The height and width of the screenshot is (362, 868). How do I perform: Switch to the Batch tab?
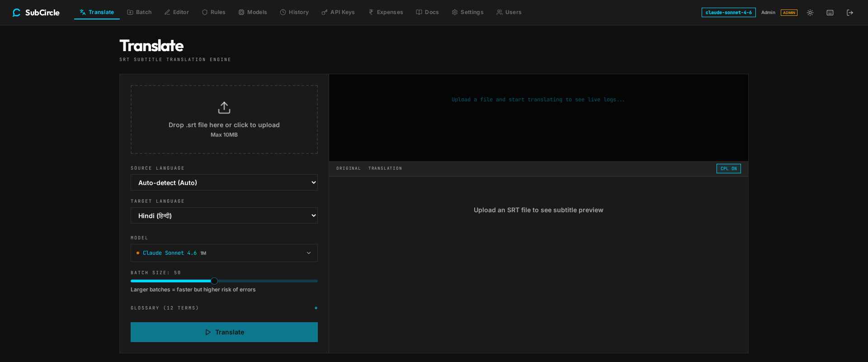(139, 12)
